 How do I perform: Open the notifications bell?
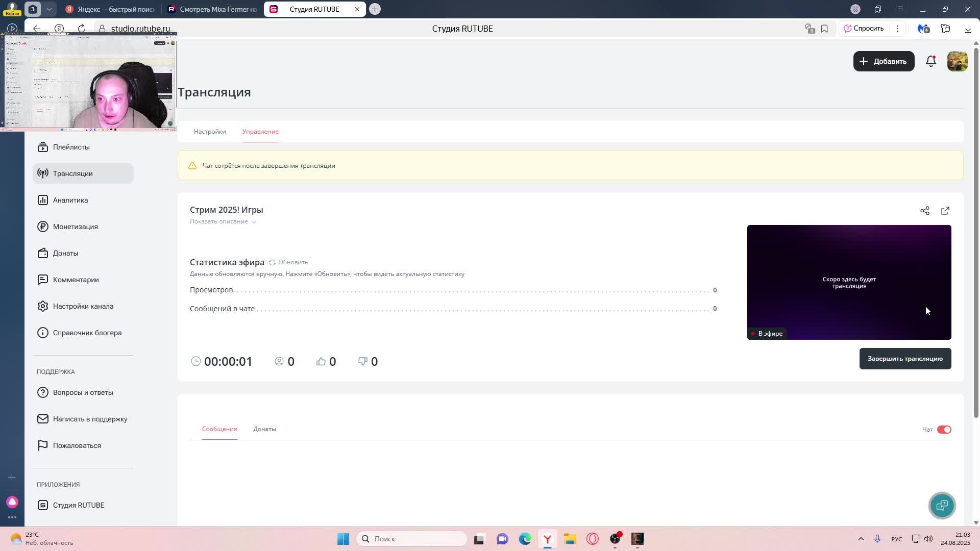pos(930,61)
